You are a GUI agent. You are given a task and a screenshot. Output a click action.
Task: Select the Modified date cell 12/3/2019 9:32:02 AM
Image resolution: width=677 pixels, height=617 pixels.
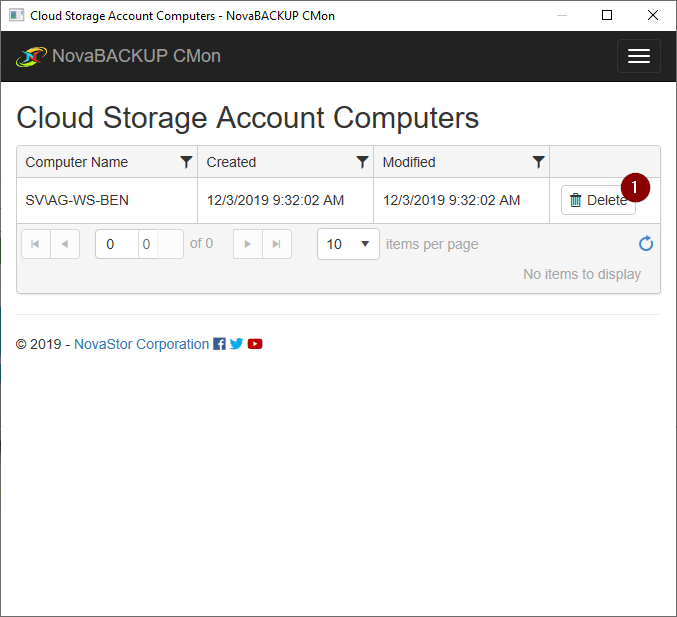[x=462, y=200]
